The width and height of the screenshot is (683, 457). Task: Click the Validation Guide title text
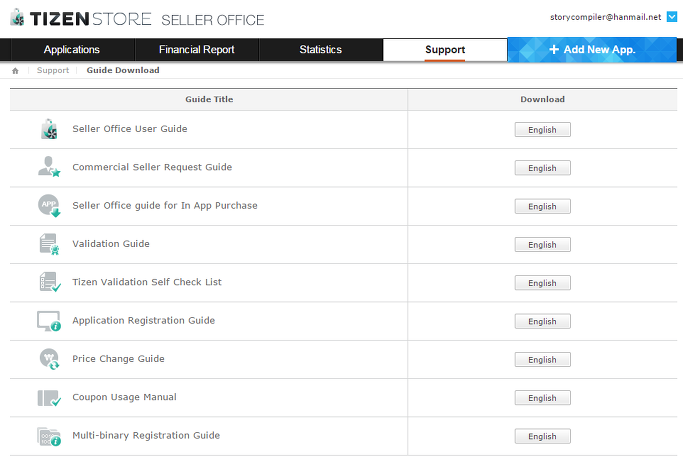111,244
